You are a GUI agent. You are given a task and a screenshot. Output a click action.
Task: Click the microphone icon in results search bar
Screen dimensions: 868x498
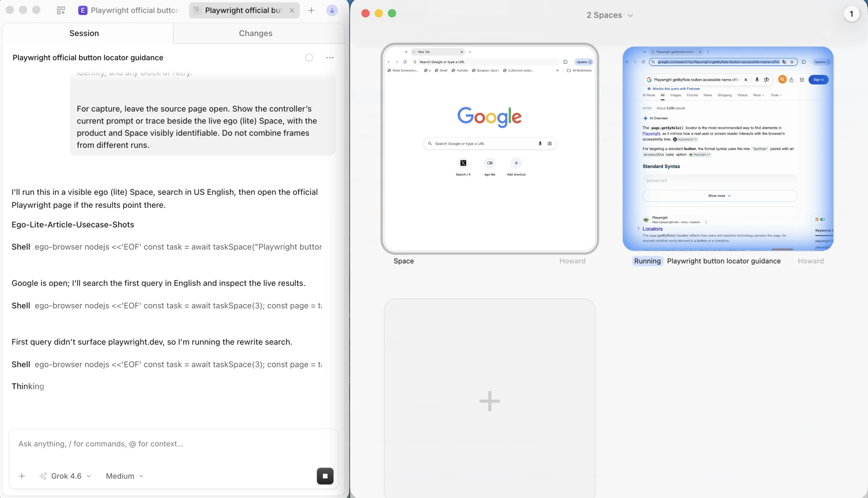point(757,80)
